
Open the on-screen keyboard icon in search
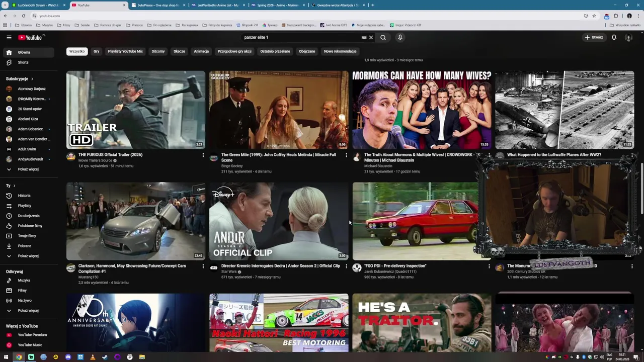364,37
